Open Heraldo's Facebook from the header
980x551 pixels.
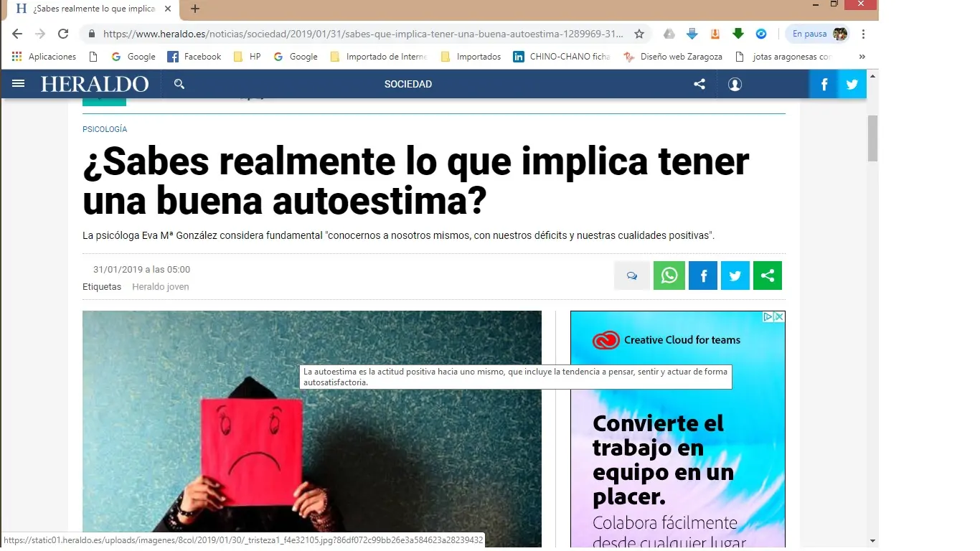pyautogui.click(x=824, y=84)
